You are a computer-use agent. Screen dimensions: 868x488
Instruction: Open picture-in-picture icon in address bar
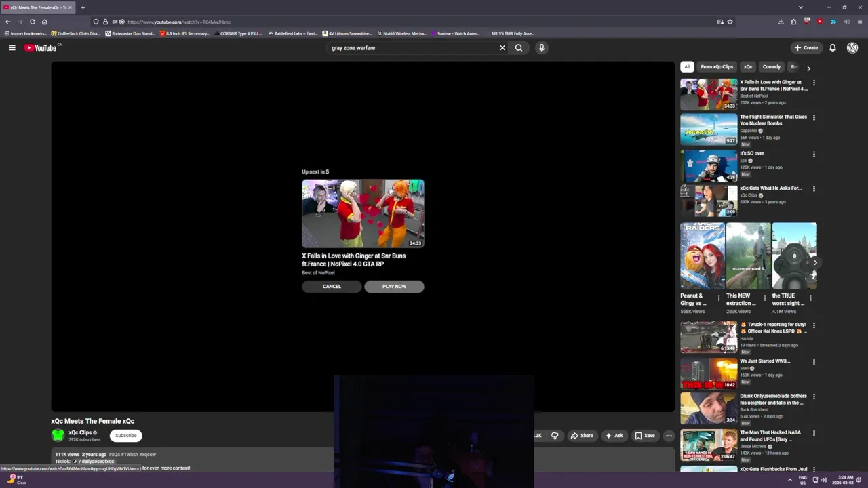(720, 22)
